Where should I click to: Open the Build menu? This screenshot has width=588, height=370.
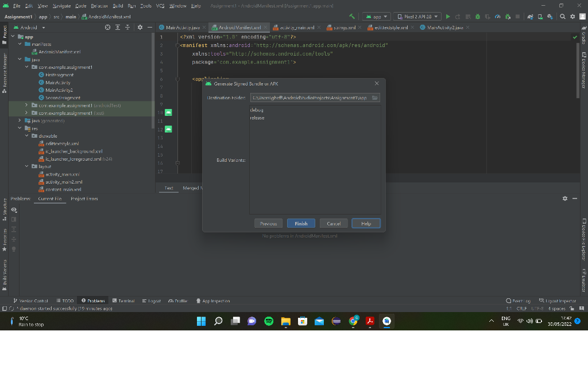point(118,6)
